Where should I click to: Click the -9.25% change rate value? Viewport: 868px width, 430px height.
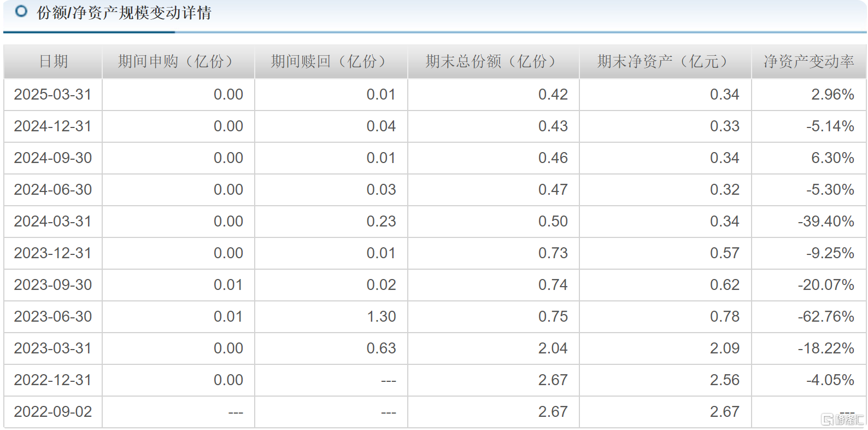point(830,253)
